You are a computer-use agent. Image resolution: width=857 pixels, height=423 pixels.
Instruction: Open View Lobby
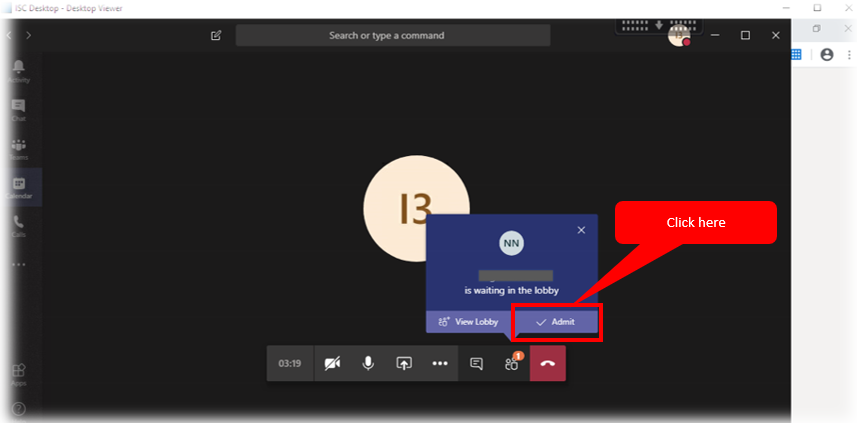pyautogui.click(x=469, y=322)
